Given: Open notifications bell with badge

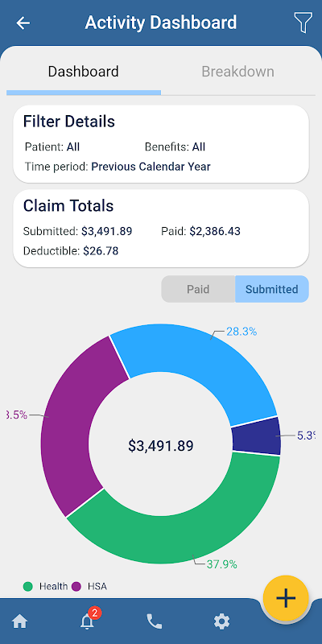Looking at the screenshot, I should click(x=87, y=621).
